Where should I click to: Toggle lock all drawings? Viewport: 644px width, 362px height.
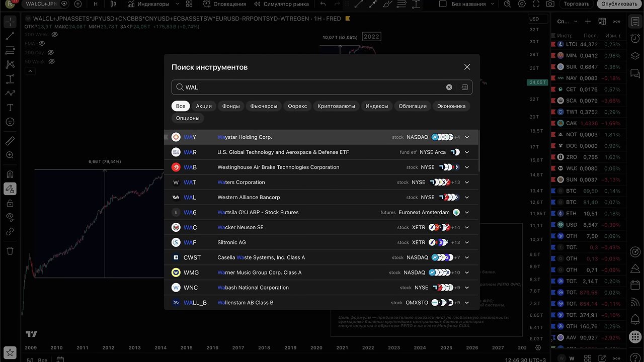click(x=10, y=203)
